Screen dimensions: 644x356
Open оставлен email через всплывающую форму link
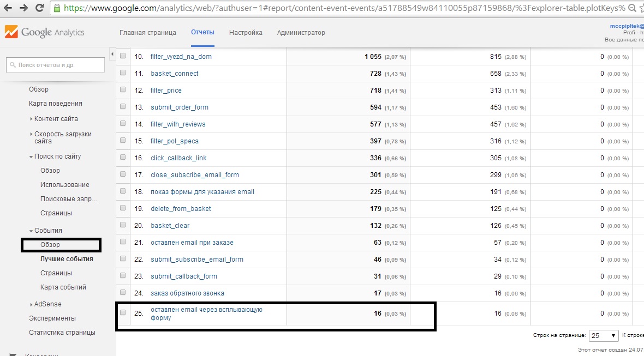click(207, 314)
